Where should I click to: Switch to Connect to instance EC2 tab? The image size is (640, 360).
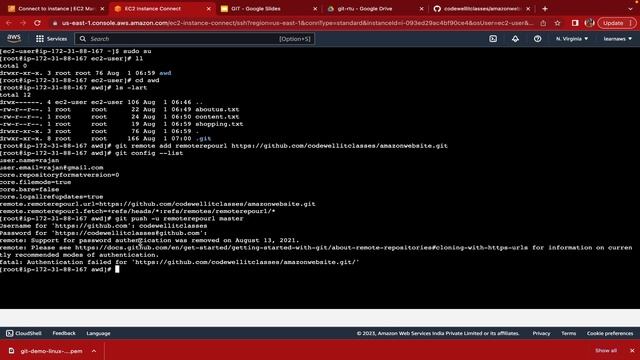(55, 9)
